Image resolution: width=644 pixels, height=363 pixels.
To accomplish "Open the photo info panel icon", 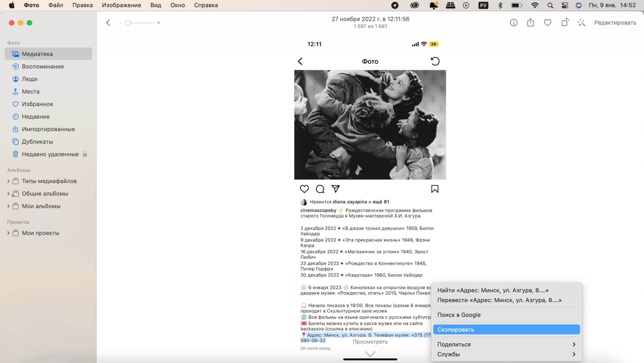I will point(513,23).
